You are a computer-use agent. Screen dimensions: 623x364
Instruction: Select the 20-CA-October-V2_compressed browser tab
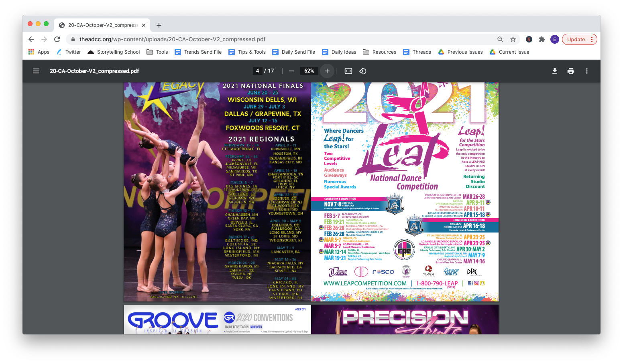click(x=102, y=25)
